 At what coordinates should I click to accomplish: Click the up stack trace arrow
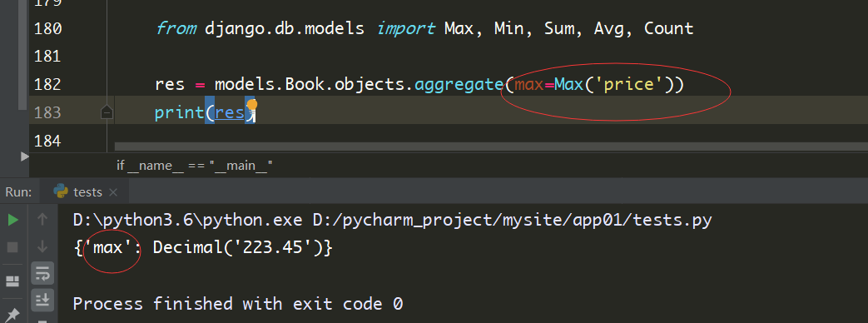[42, 220]
